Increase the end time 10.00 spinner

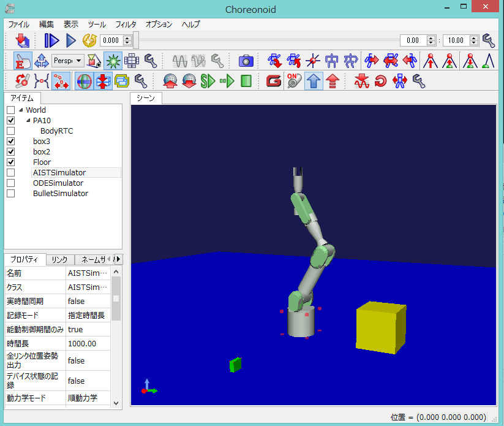tap(474, 38)
